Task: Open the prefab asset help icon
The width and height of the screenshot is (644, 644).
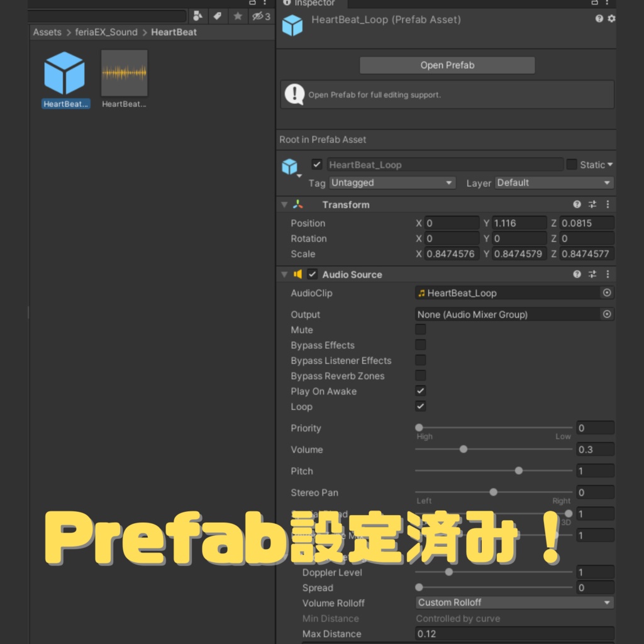Action: [x=599, y=18]
